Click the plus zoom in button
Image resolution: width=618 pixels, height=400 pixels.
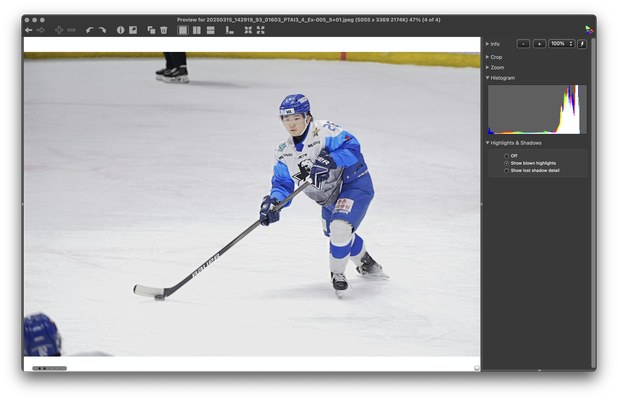(539, 44)
